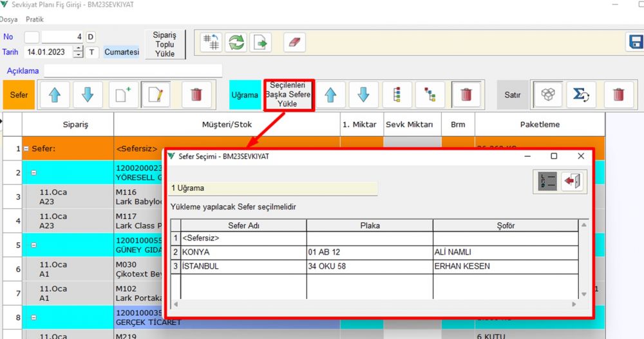The height and width of the screenshot is (339, 644).
Task: Click the eraser clear icon
Action: pyautogui.click(x=294, y=42)
